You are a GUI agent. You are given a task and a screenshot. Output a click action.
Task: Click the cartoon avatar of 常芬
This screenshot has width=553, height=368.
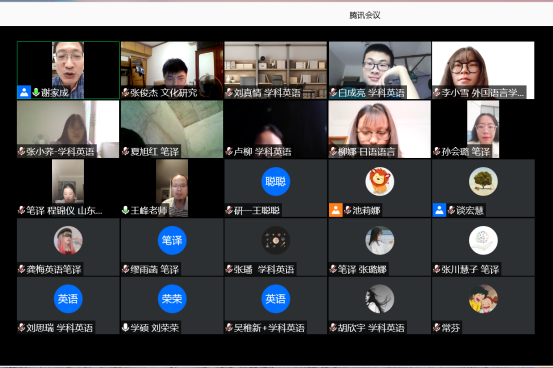coord(483,299)
